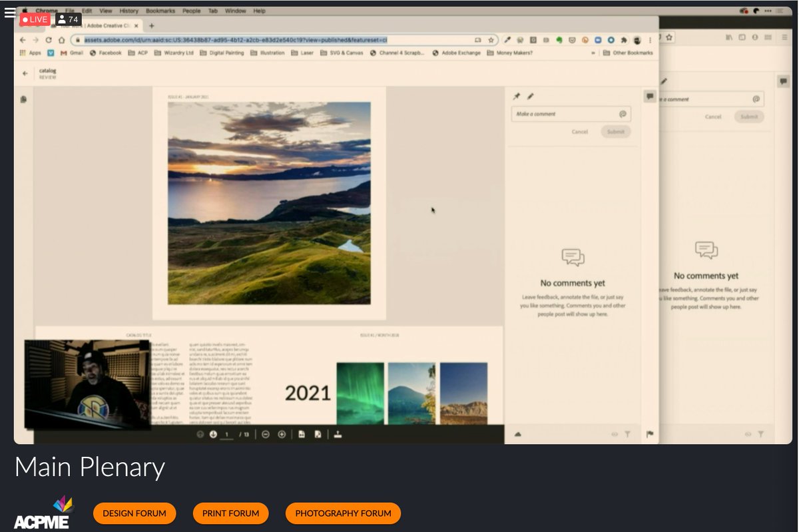Cancel the comment in the front window
This screenshot has width=799, height=532.
click(x=580, y=132)
